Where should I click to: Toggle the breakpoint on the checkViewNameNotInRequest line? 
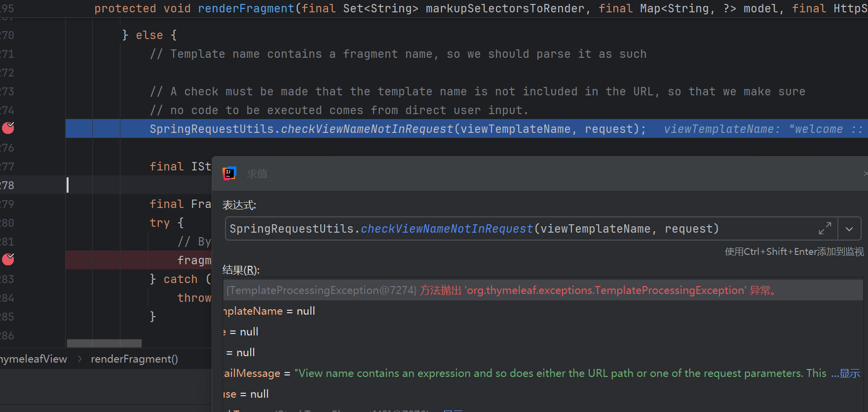8,128
